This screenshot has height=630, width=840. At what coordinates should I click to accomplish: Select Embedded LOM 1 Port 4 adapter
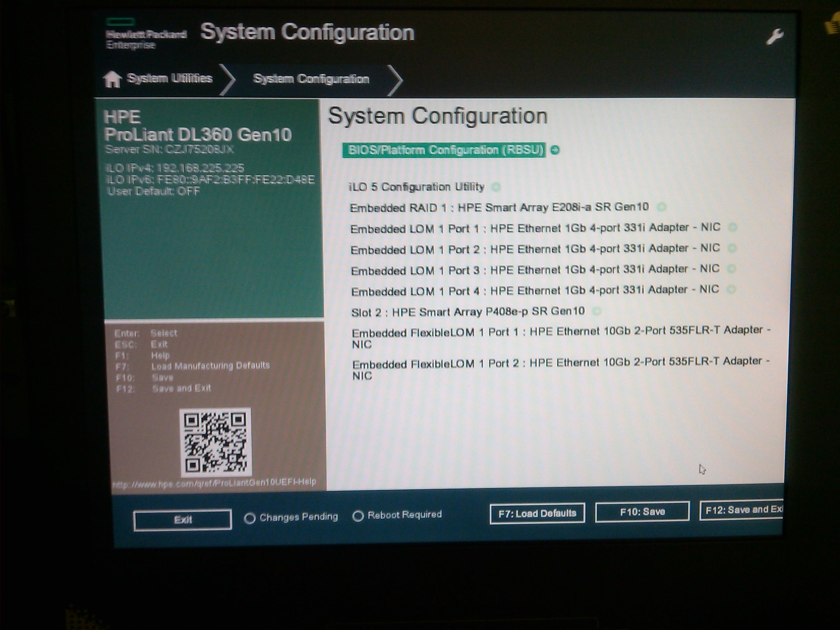point(535,290)
